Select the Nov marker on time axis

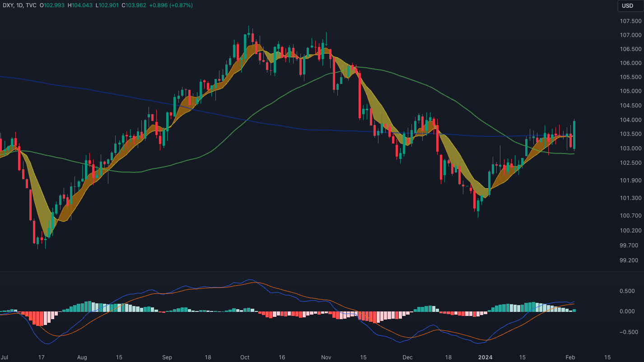pos(326,357)
